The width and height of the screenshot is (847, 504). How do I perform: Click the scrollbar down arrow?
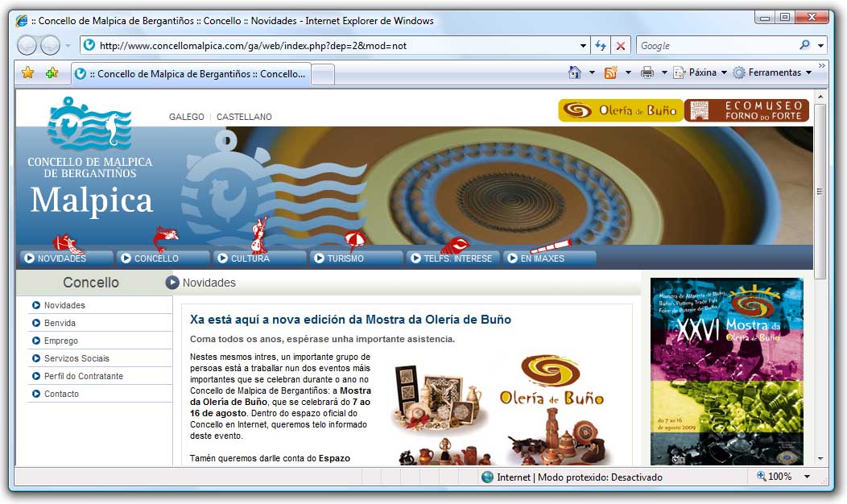[x=820, y=459]
